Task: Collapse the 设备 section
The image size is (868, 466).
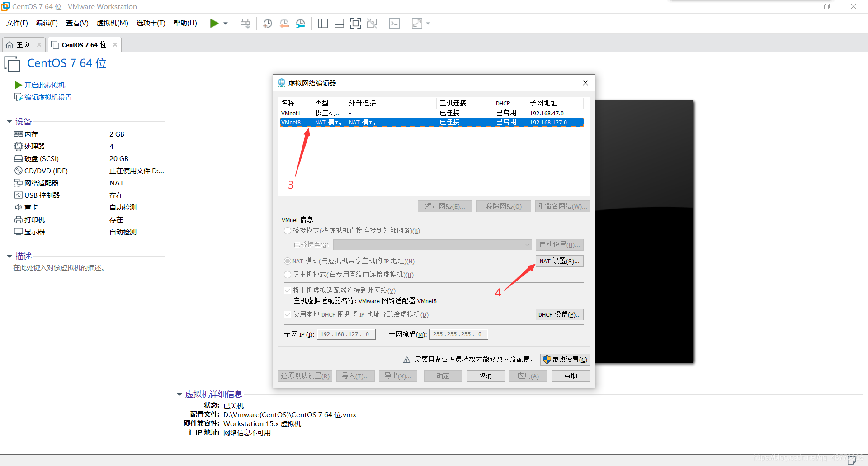Action: click(9, 121)
